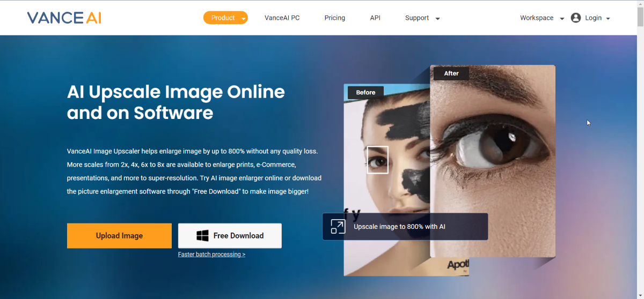644x299 pixels.
Task: Follow the Faster batch processing link
Action: (211, 255)
